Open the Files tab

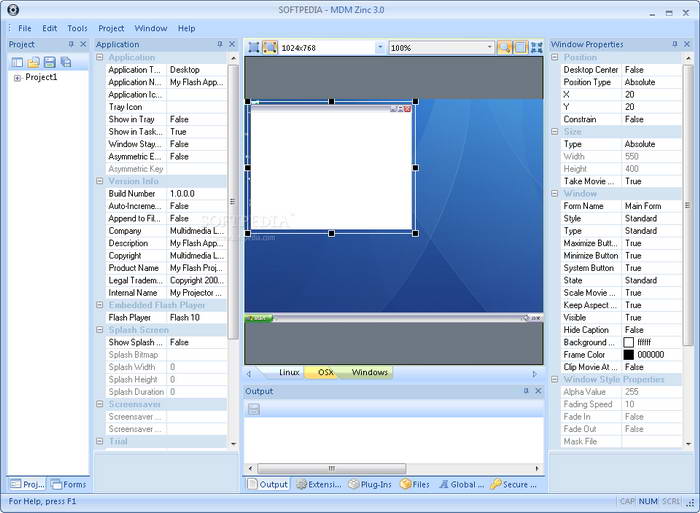point(415,484)
